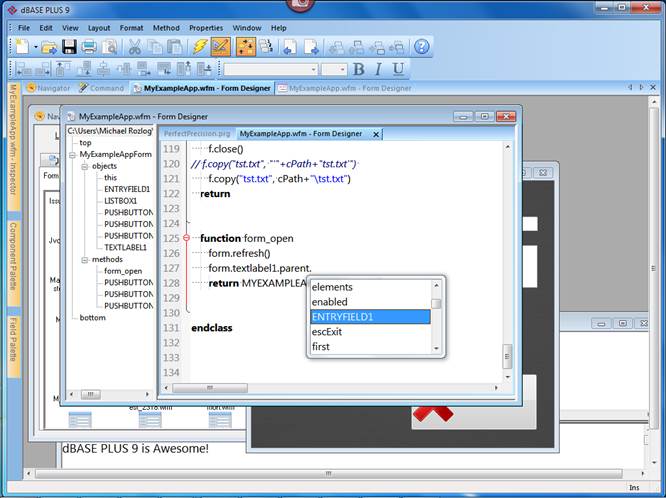666x498 pixels.
Task: Click the lightning bolt Run icon
Action: click(199, 47)
